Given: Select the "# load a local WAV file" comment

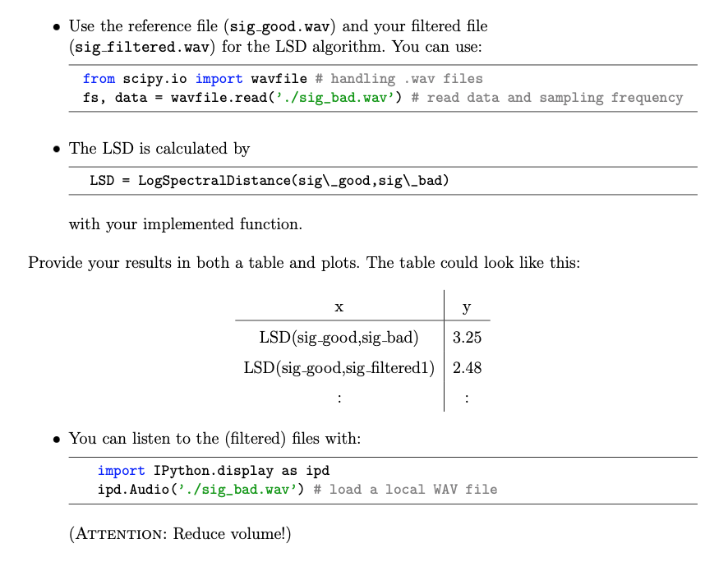Looking at the screenshot, I should tap(405, 490).
